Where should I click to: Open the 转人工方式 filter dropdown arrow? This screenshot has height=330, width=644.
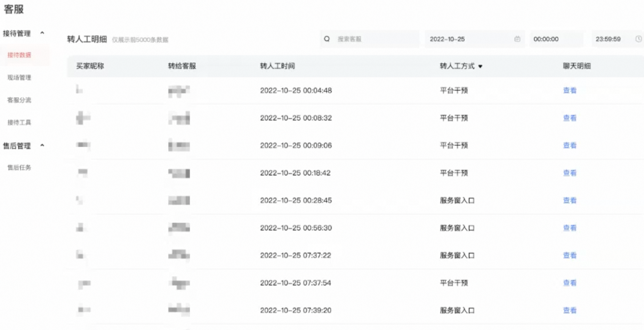(480, 66)
